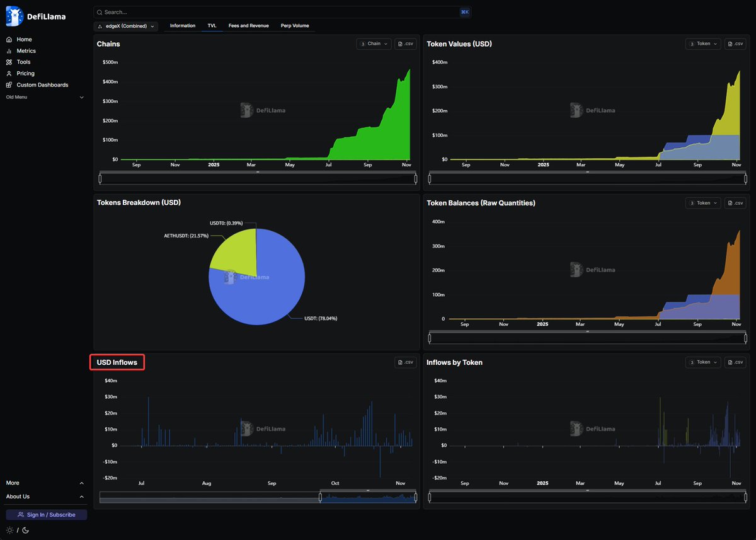Collapse the About Us section
756x540 pixels.
[45, 497]
